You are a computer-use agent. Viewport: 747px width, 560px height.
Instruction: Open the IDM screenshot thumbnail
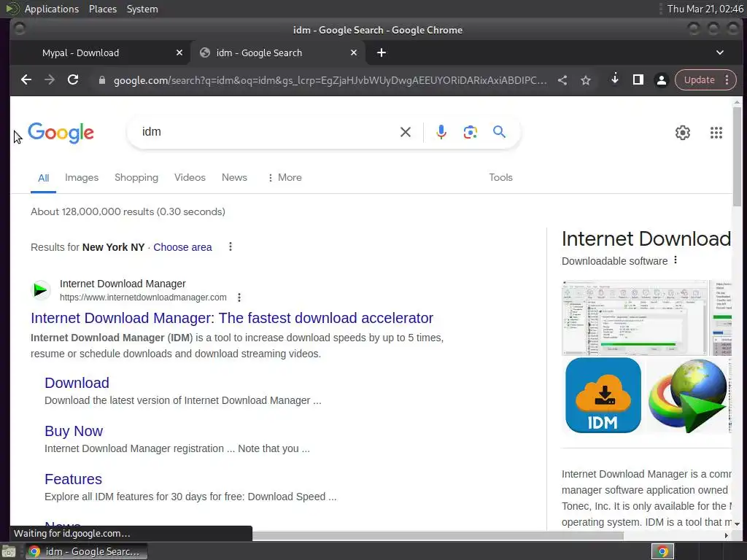coord(635,318)
